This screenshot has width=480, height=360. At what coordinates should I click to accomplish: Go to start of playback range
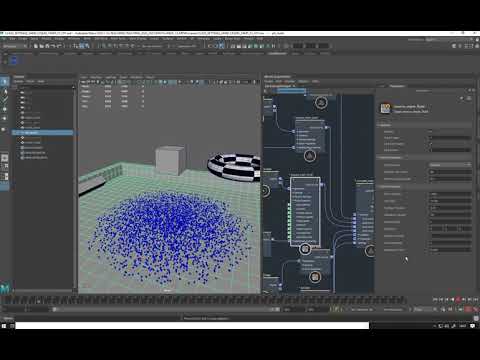tap(435, 300)
